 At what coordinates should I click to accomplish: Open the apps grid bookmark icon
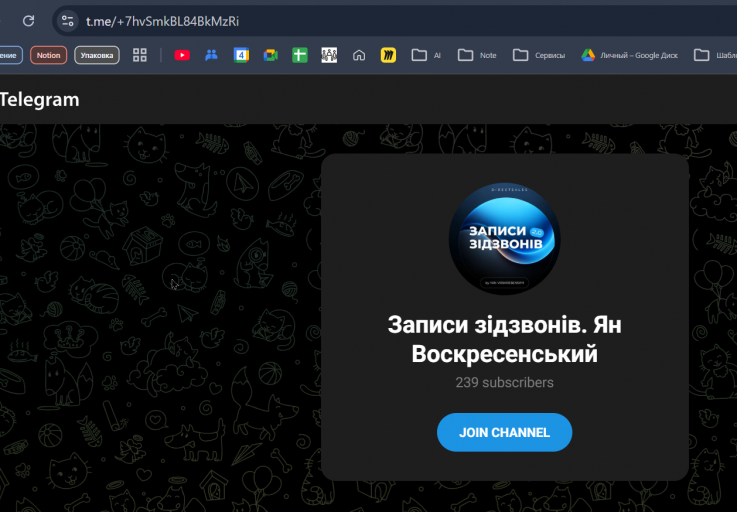click(x=140, y=55)
